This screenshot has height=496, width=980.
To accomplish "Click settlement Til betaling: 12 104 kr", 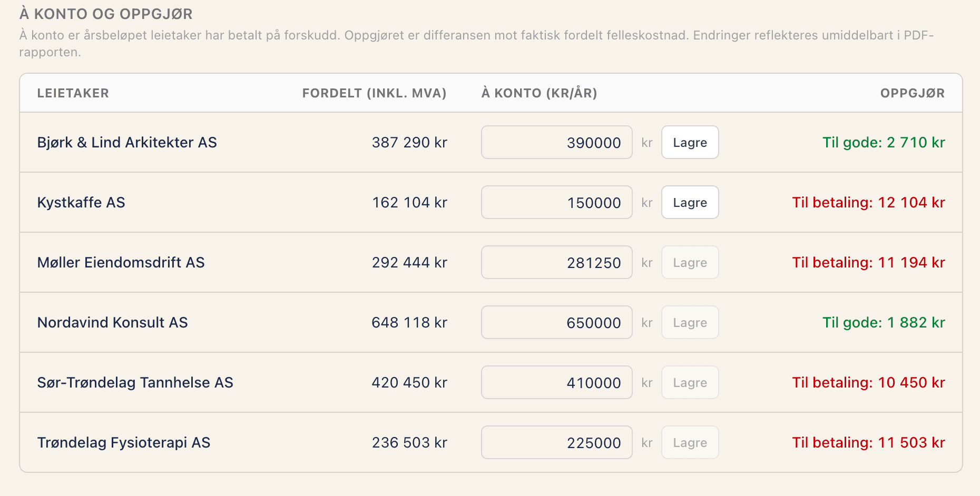I will click(x=868, y=202).
